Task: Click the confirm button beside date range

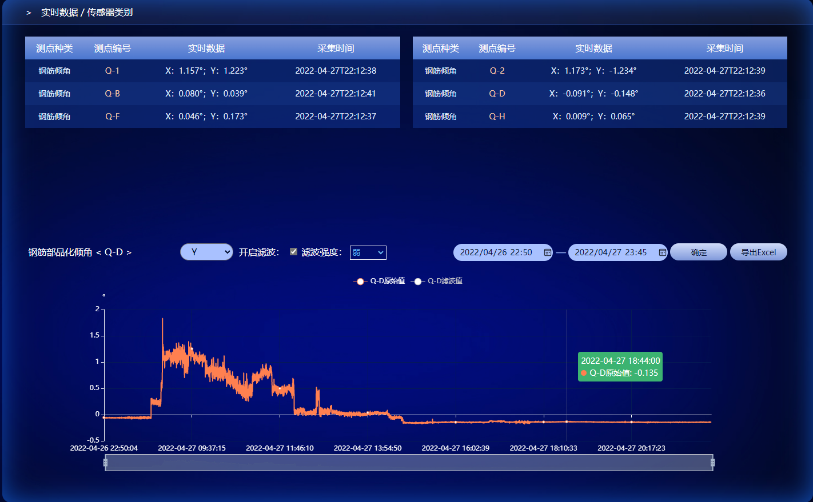Action: pos(698,252)
